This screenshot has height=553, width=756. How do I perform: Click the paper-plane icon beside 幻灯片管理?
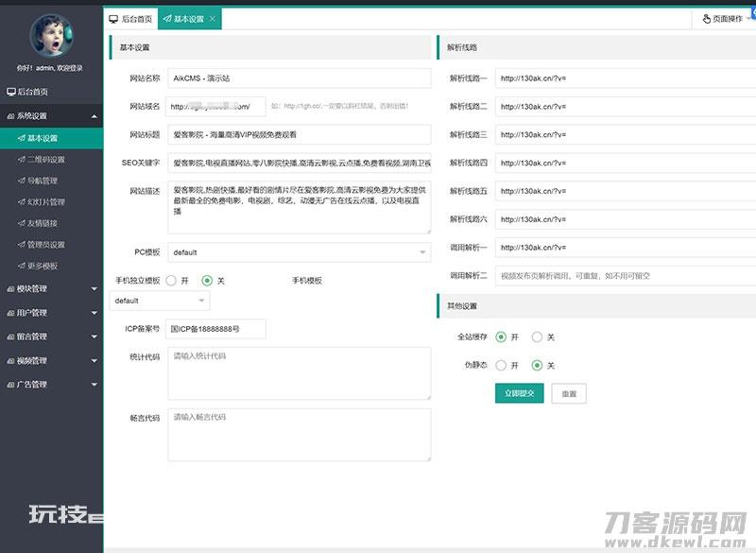[21, 202]
